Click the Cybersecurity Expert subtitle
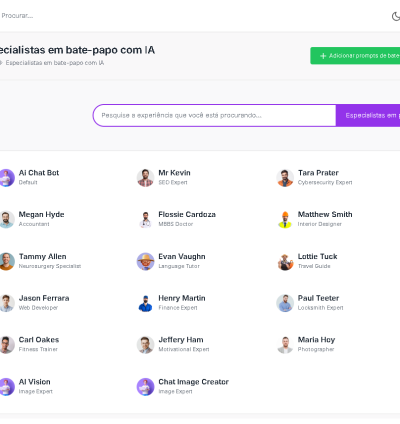The image size is (400, 424). click(325, 182)
